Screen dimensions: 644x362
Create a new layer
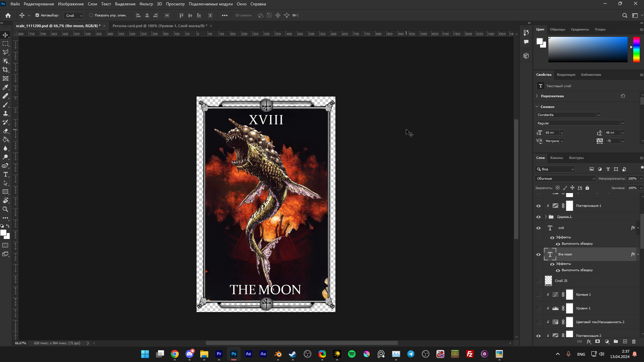625,342
